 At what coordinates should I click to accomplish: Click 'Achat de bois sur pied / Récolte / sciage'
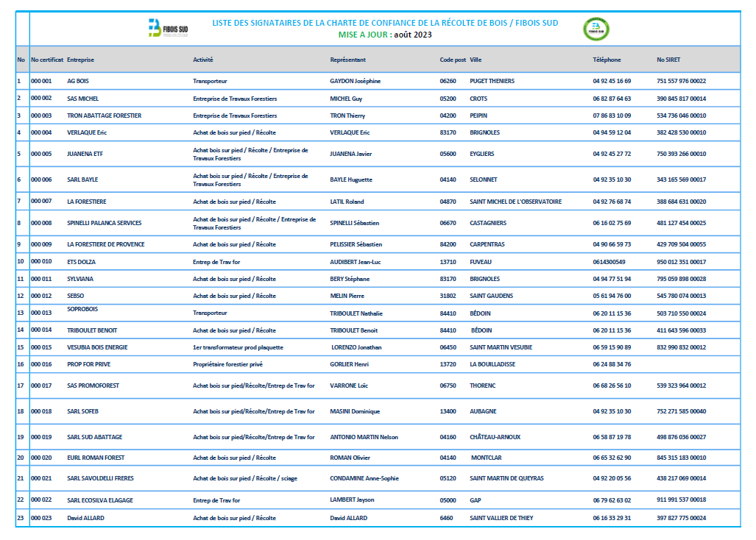pos(245,478)
